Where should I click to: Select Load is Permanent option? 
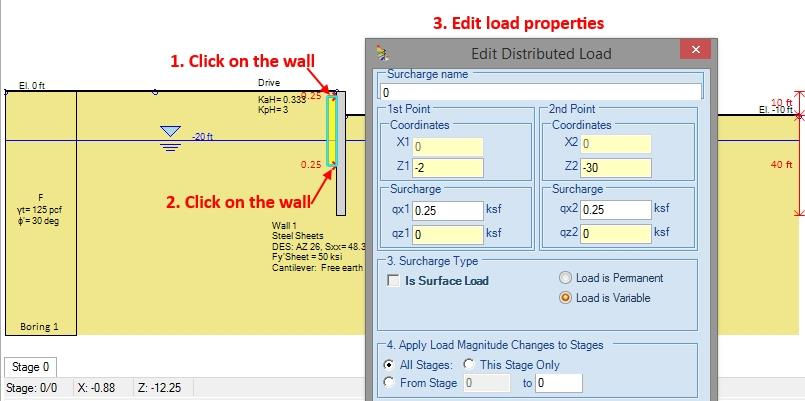(x=565, y=278)
